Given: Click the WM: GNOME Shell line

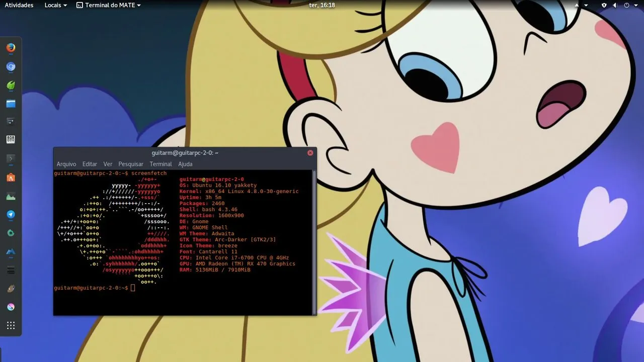Looking at the screenshot, I should click(x=204, y=228).
